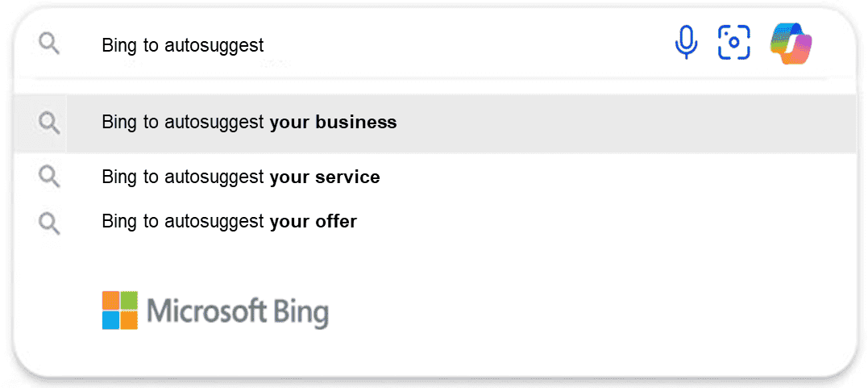Launch the colorful Copilot icon

pos(791,43)
